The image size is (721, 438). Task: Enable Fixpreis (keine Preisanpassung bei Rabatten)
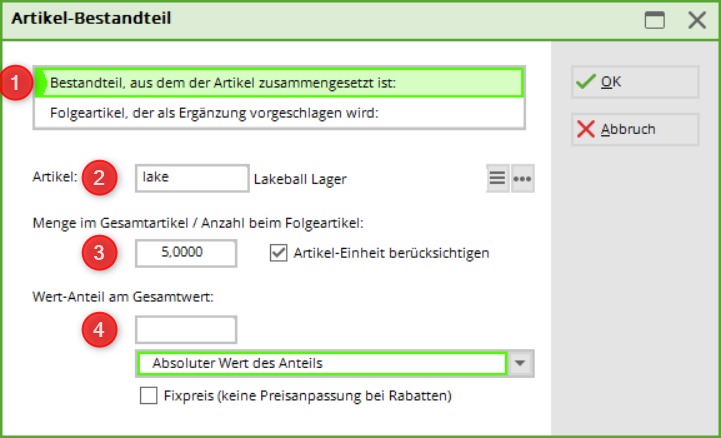(x=149, y=396)
